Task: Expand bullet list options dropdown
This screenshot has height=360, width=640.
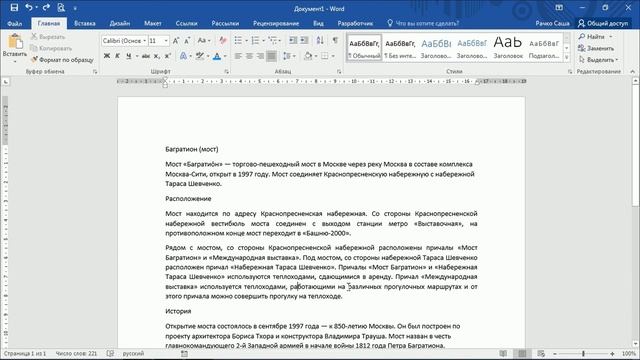Action: pos(247,40)
